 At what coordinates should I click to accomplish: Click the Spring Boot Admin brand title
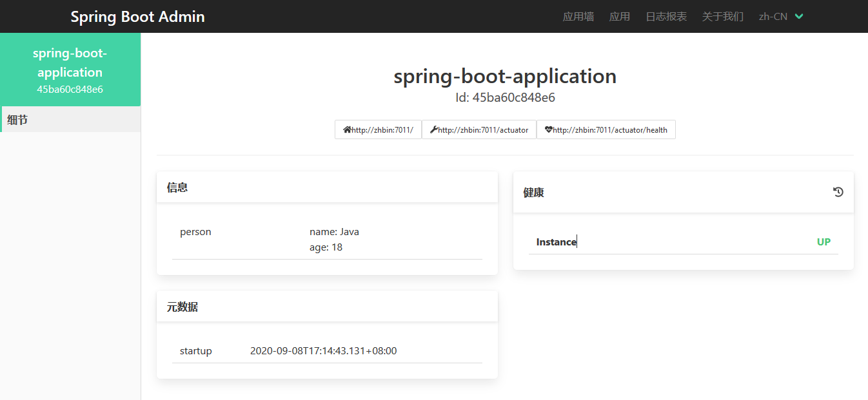[137, 17]
